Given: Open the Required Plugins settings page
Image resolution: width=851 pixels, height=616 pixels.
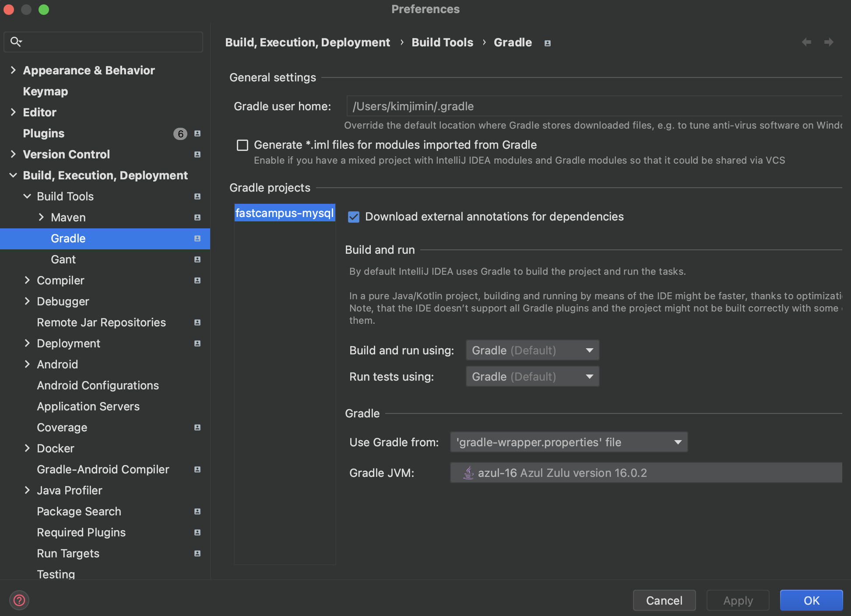Looking at the screenshot, I should (105, 532).
